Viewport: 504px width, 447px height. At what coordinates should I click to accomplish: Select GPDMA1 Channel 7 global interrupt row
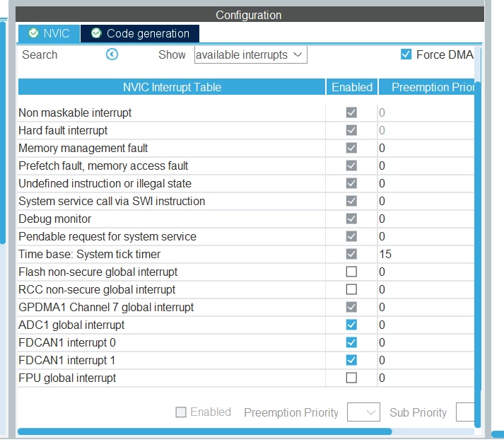(246, 308)
